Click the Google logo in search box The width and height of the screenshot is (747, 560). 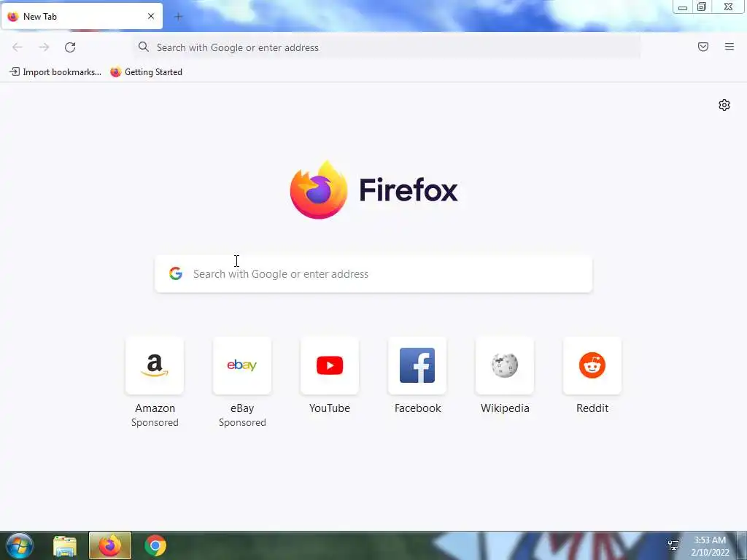point(176,273)
